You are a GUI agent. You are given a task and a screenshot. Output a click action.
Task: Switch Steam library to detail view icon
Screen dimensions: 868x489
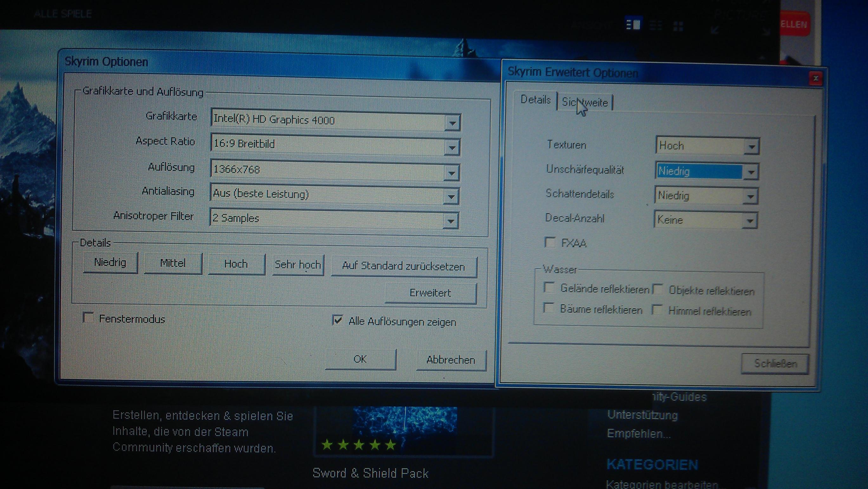coord(633,25)
